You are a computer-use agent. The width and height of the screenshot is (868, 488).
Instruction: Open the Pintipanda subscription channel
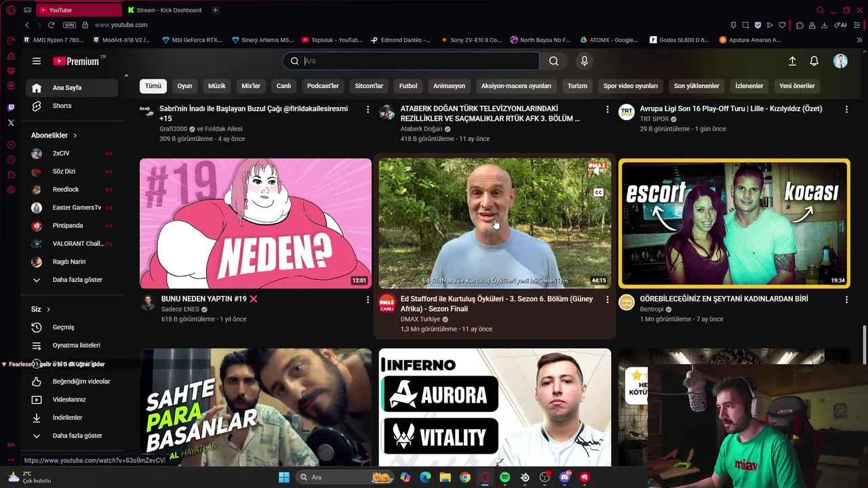71,226
